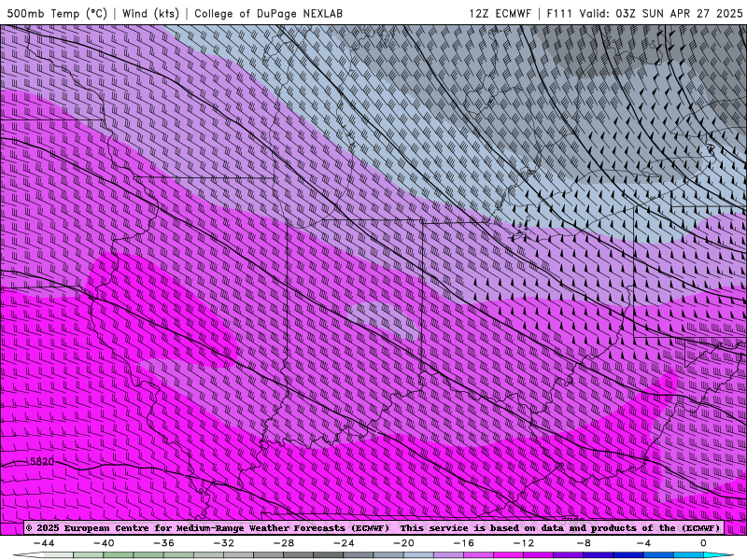Viewport: 747px width, 560px height.
Task: Click the "F111 Valid: 03Z SUN APR 27 2025" text
Action: click(644, 13)
